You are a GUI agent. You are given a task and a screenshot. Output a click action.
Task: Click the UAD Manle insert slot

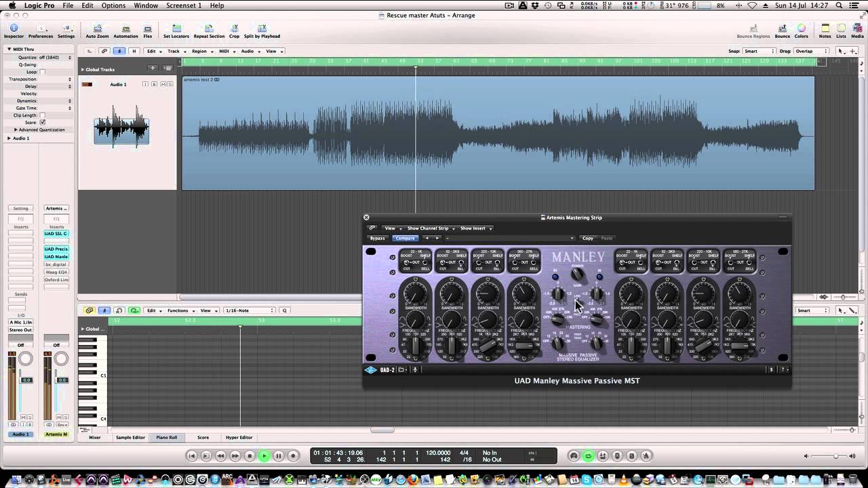[56, 257]
